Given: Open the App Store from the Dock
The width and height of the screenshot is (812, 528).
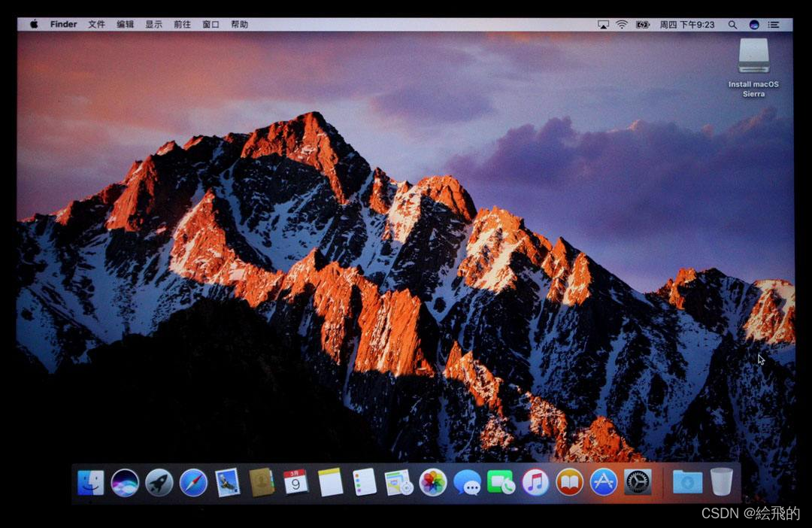Looking at the screenshot, I should pyautogui.click(x=603, y=482).
